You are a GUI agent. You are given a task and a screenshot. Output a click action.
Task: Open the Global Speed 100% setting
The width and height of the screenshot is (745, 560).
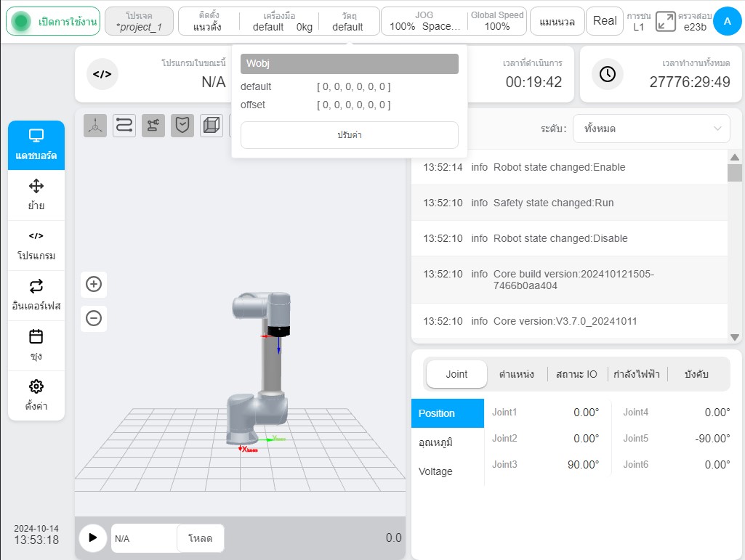pyautogui.click(x=497, y=21)
